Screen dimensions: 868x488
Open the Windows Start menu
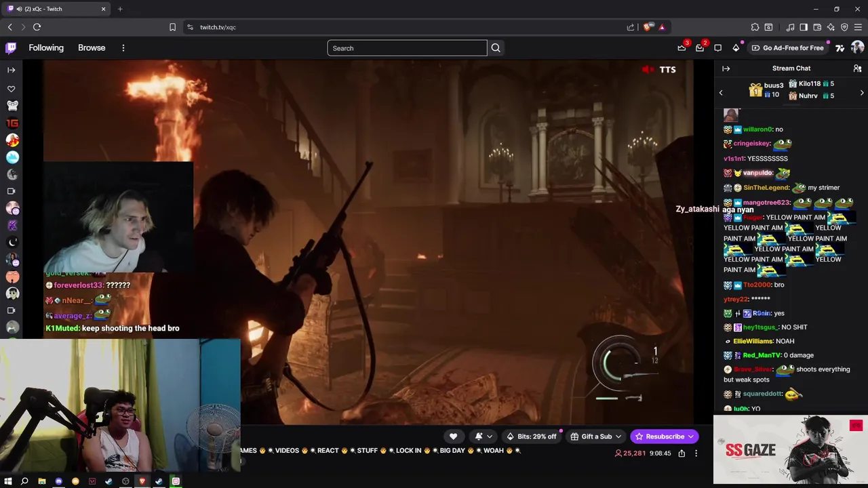tap(8, 481)
